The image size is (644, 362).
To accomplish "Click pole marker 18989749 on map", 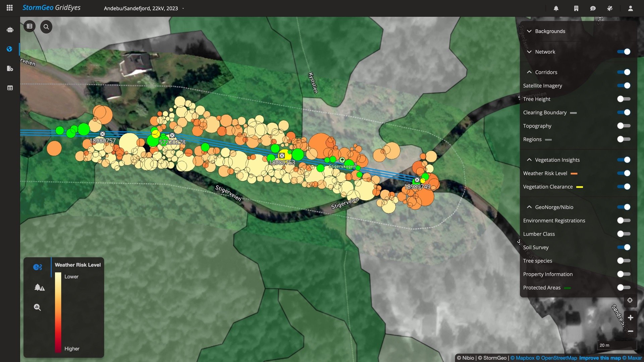I will tap(417, 180).
